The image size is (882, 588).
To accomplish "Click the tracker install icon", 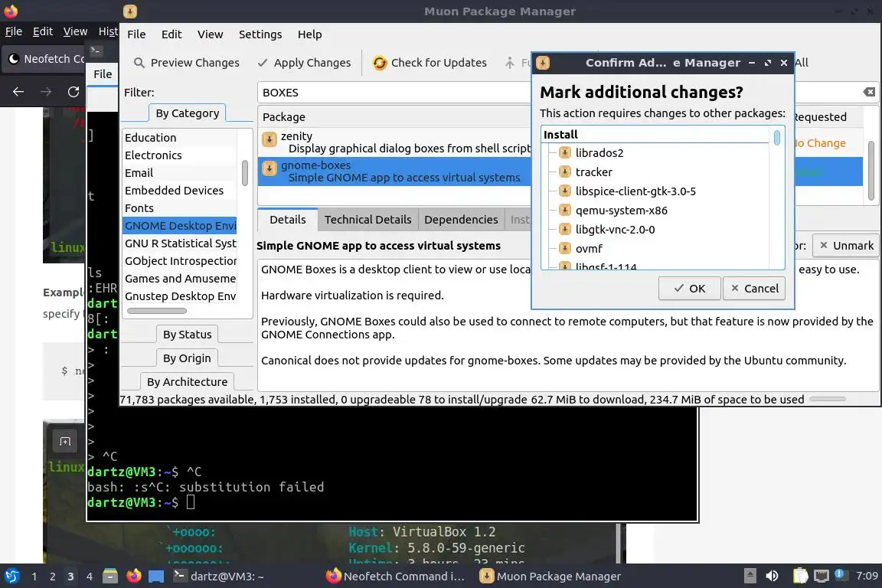I will pos(565,171).
